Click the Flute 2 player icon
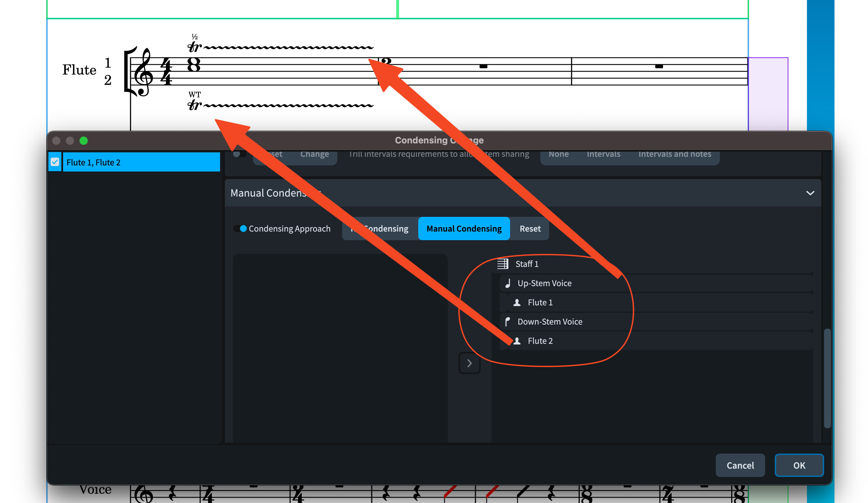 pos(517,341)
